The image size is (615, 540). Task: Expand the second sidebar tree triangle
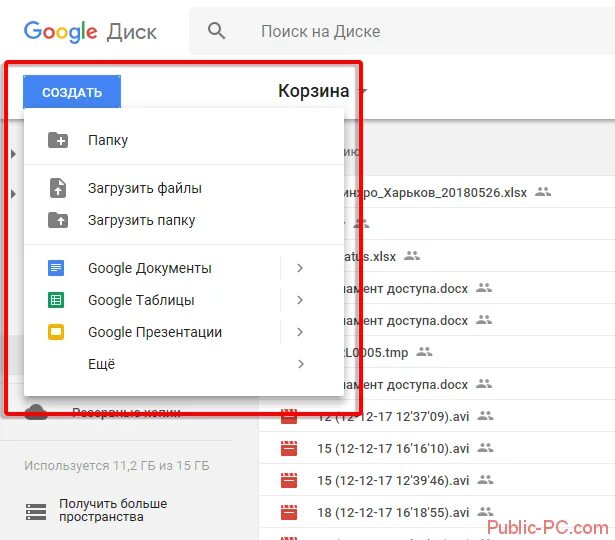(13, 194)
